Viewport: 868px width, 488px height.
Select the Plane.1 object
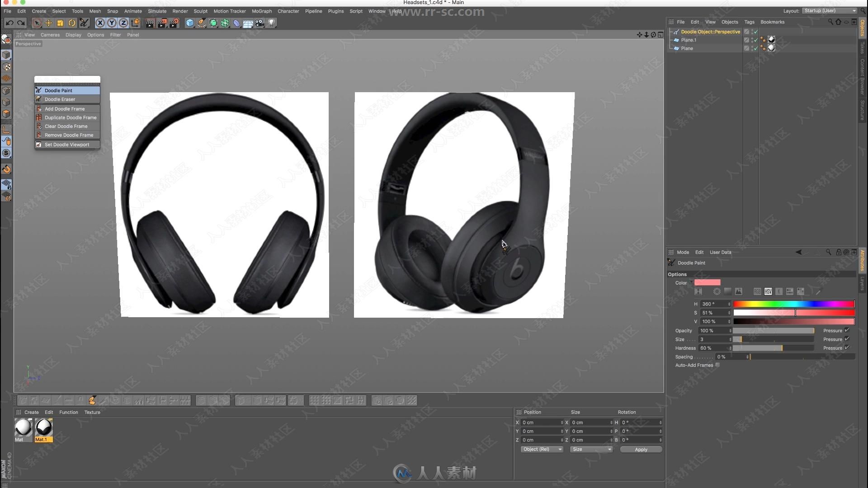click(689, 40)
